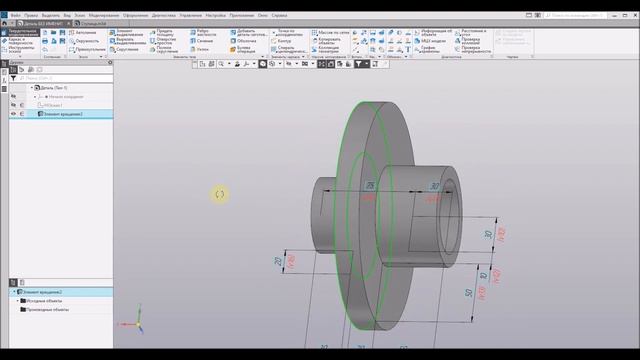Viewport: 640px width, 360px height.
Task: Open the Вид menu
Action: pyautogui.click(x=67, y=15)
